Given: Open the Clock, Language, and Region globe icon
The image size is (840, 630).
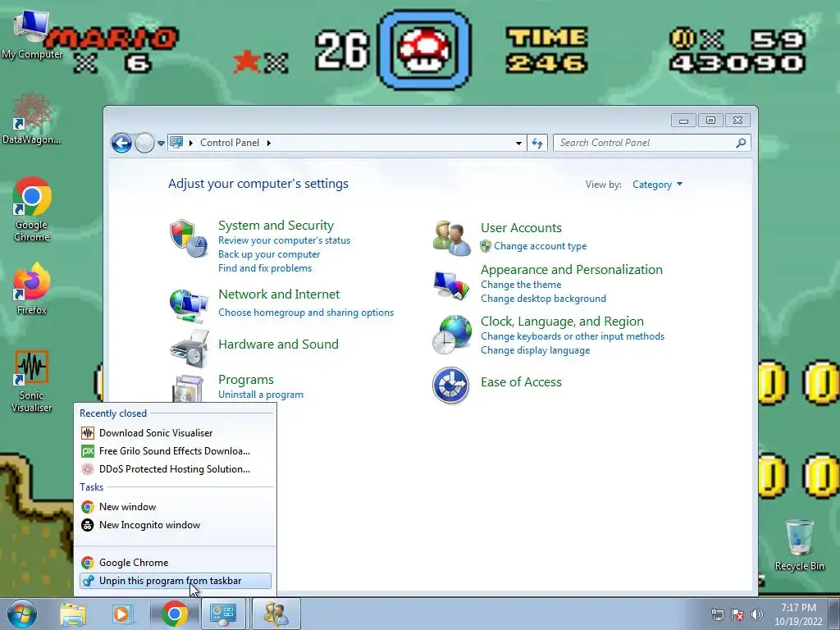Looking at the screenshot, I should tap(452, 335).
